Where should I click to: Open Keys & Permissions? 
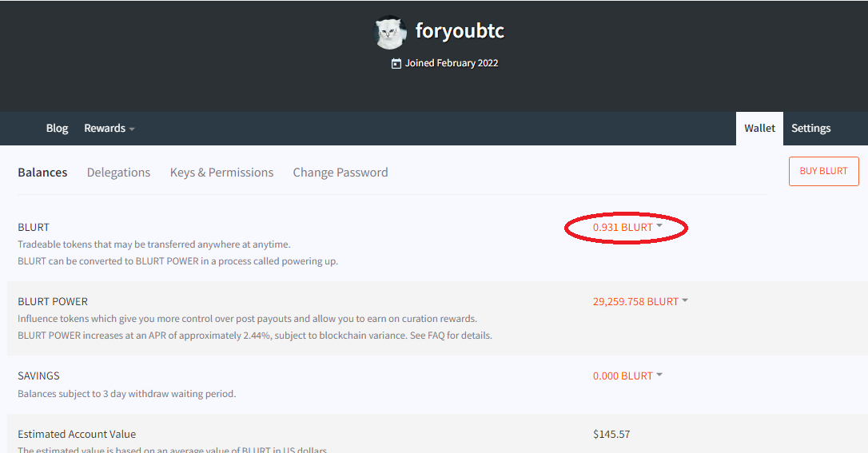221,173
